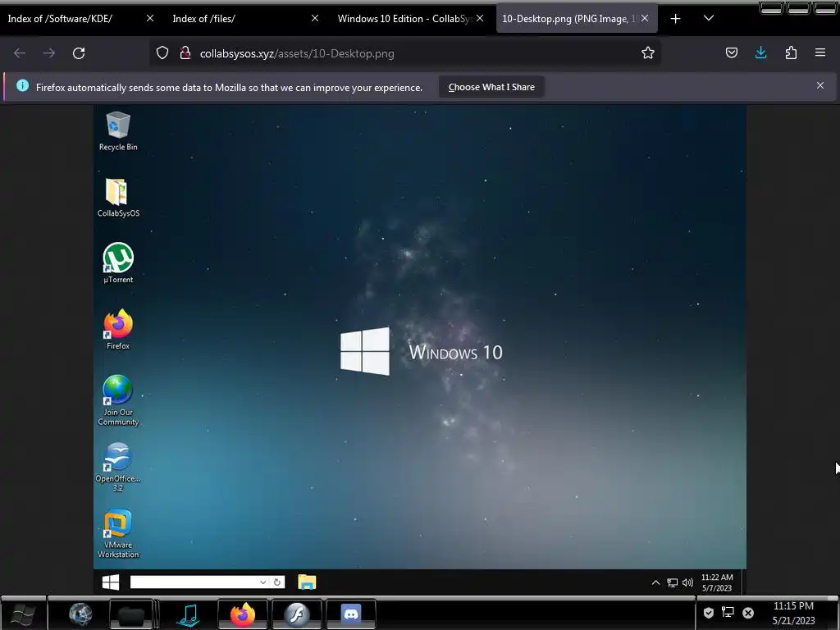
Task: Open the black folder icon on taskbar
Action: point(132,614)
